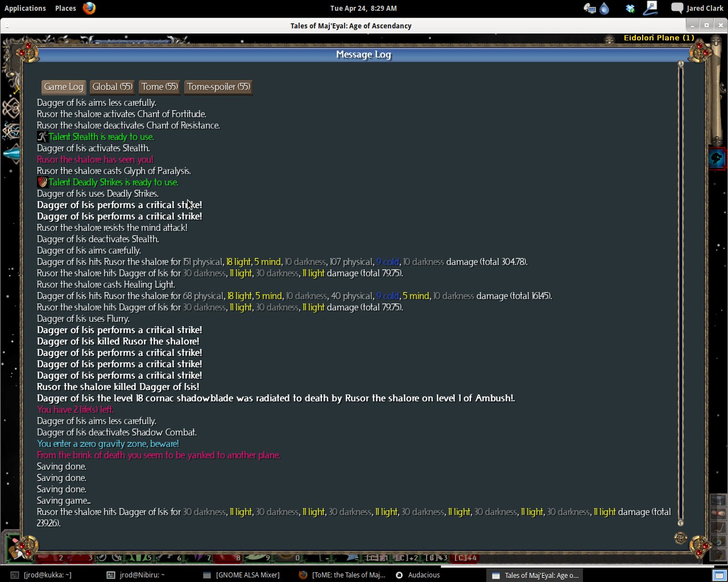This screenshot has height=582, width=728.
Task: Open the Places menu
Action: pos(65,8)
